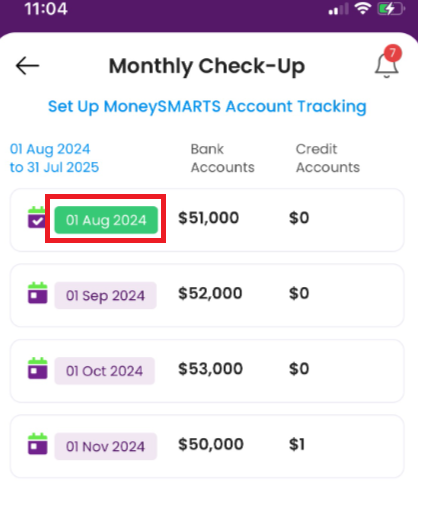Tap the calendar icon beside 01 Sep 2024
The height and width of the screenshot is (508, 422).
coord(37,293)
